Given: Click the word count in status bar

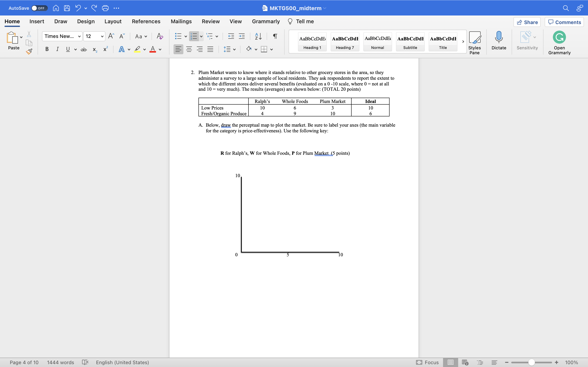Looking at the screenshot, I should coord(60,362).
